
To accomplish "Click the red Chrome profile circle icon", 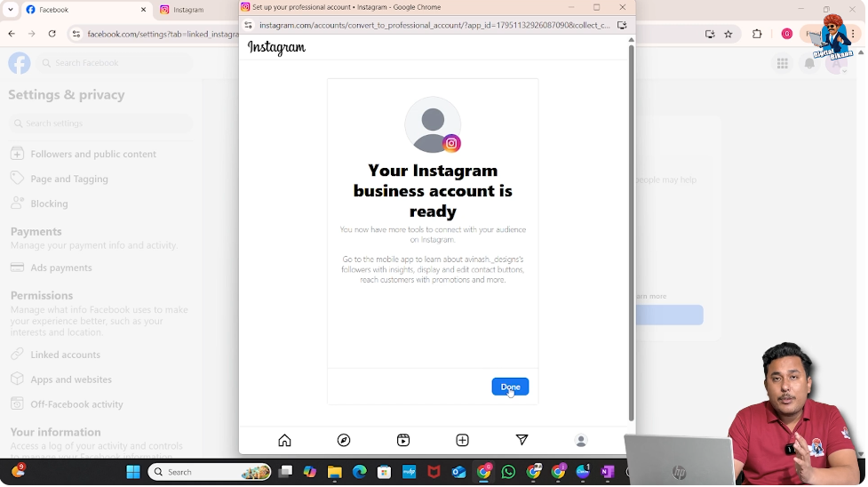I will coord(788,35).
